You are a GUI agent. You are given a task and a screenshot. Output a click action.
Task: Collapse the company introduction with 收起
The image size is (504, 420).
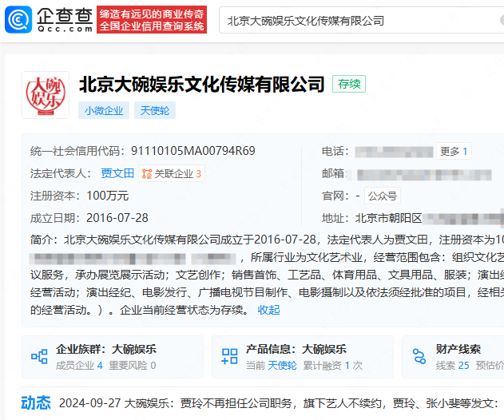[268, 310]
